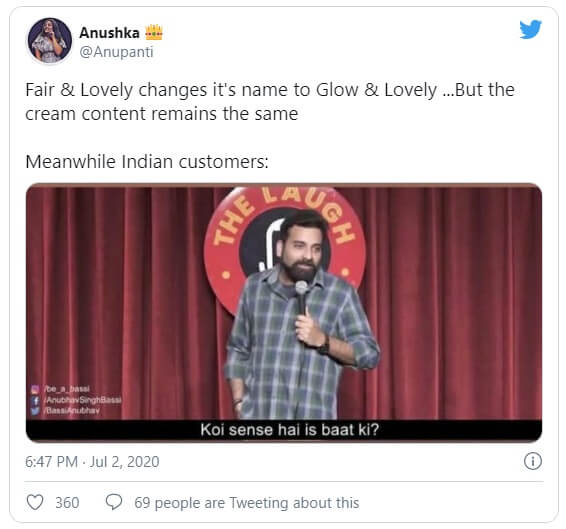Screen dimensions: 566x529
Task: Open the Anushka display name link
Action: pos(109,33)
